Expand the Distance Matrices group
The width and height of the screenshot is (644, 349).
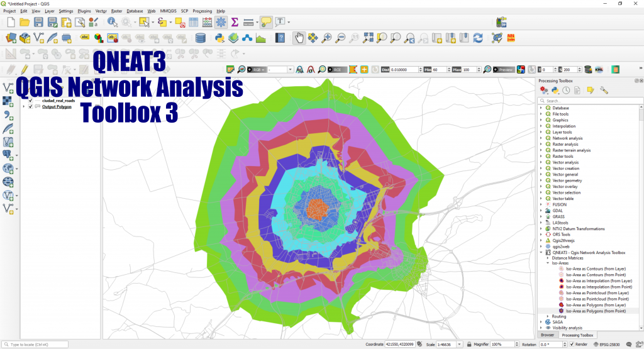[548, 258]
